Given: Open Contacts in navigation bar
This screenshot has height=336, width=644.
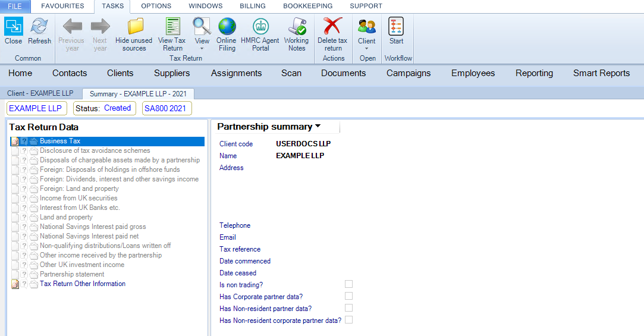Looking at the screenshot, I should click(x=70, y=73).
